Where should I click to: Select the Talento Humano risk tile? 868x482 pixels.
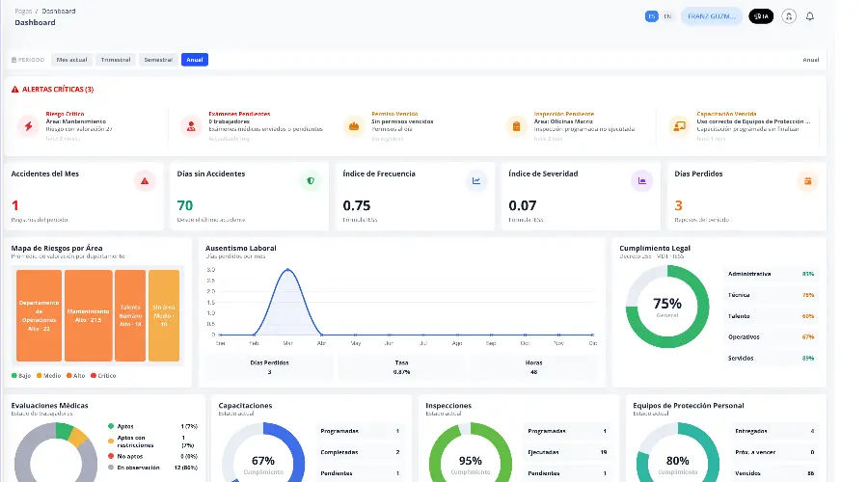pos(130,315)
